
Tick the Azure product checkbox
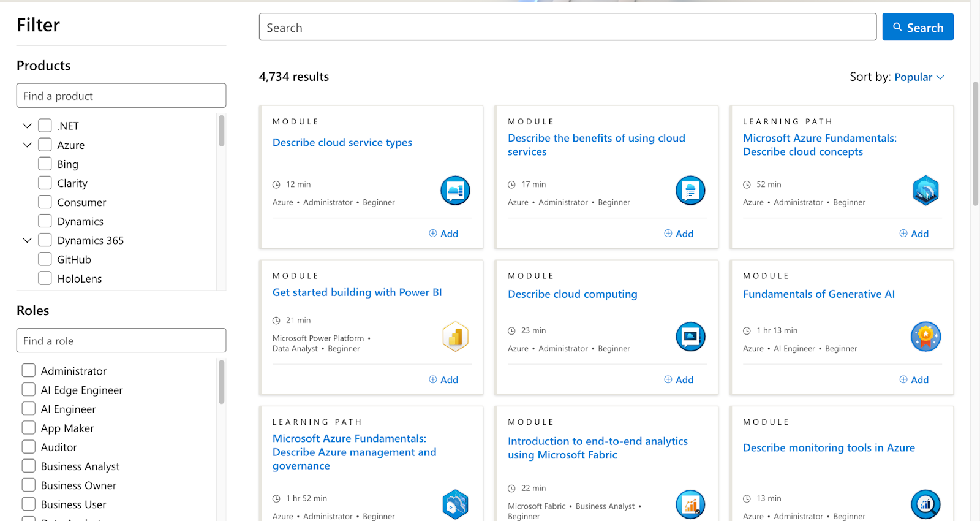click(45, 145)
